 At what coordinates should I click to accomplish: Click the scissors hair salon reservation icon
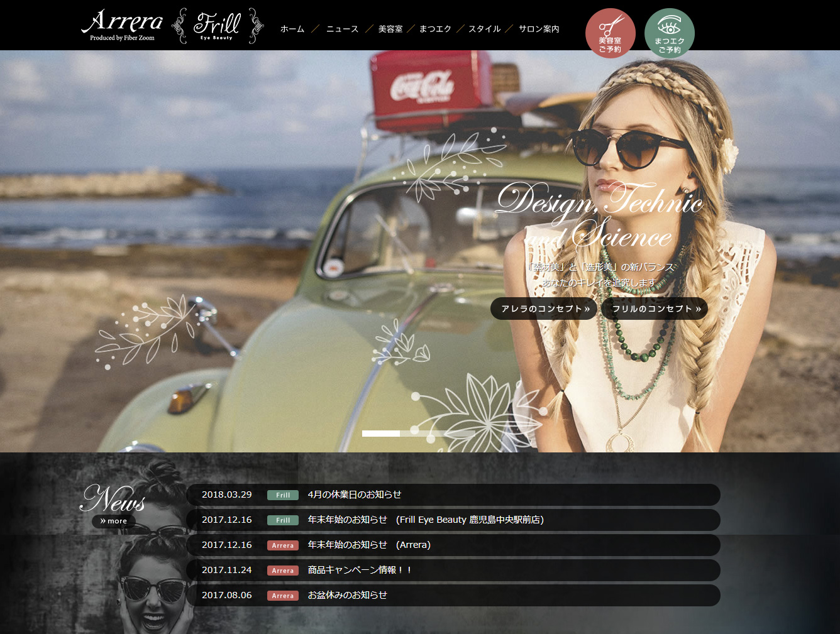[610, 33]
